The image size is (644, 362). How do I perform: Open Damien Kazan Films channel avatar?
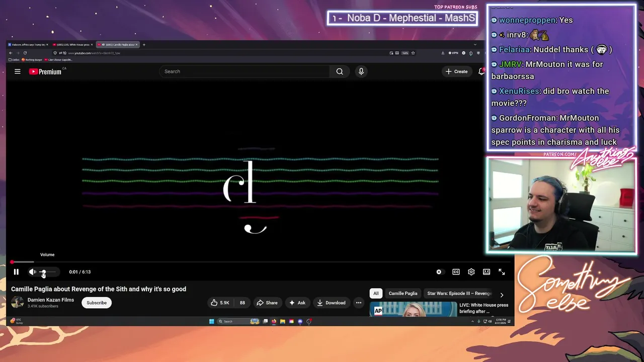click(x=18, y=302)
